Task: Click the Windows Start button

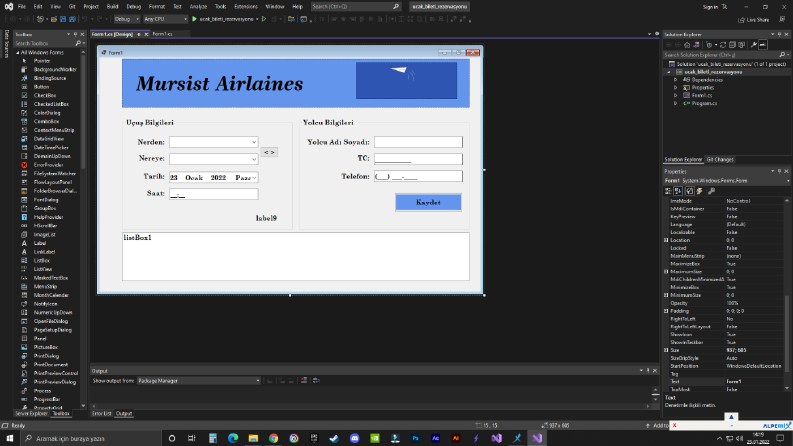Action: [10, 438]
